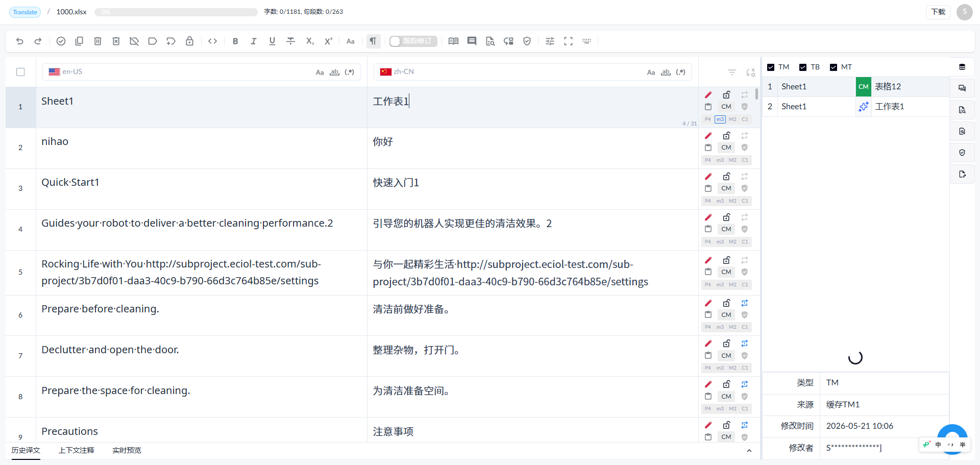Lock the segment with the toolbar padlock icon
Image resolution: width=980 pixels, height=465 pixels.
(189, 41)
